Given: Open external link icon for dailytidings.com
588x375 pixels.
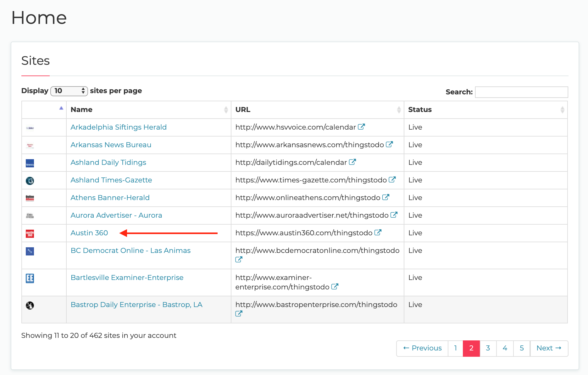Looking at the screenshot, I should pos(352,162).
